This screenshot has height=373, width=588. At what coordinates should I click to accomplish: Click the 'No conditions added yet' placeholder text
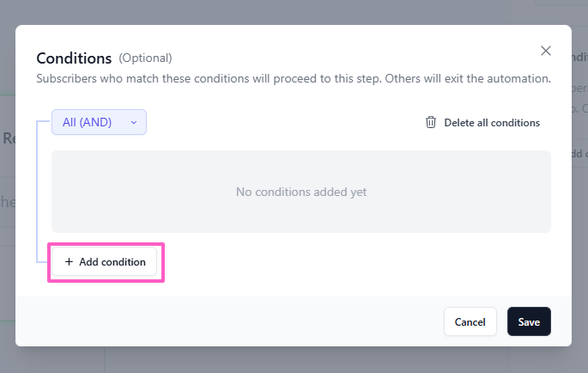pos(301,192)
